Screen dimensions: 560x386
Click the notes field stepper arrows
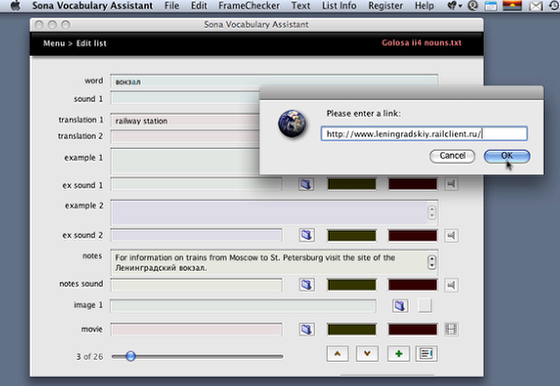[x=432, y=262]
